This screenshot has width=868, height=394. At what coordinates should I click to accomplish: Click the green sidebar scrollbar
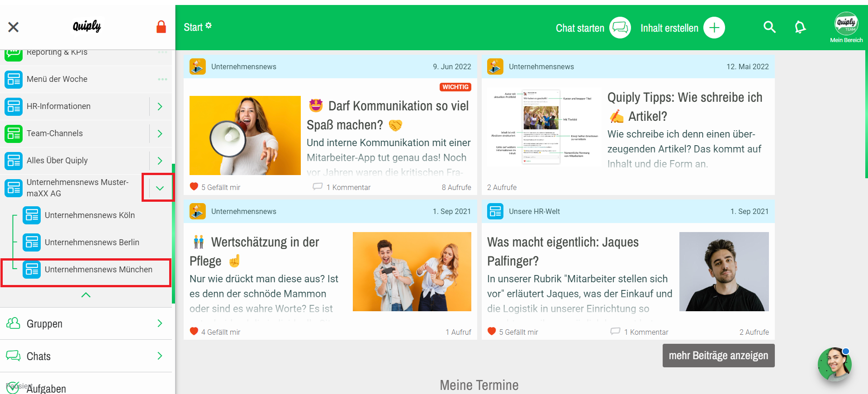pyautogui.click(x=173, y=233)
